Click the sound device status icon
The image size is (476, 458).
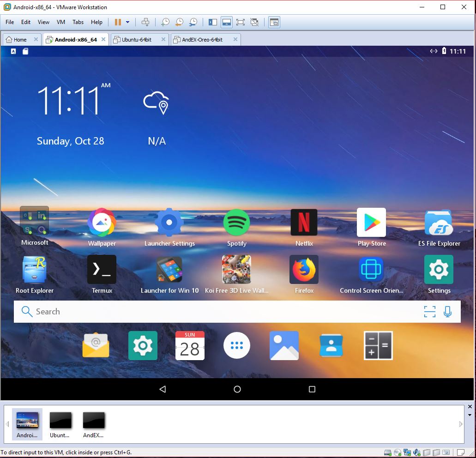417,452
